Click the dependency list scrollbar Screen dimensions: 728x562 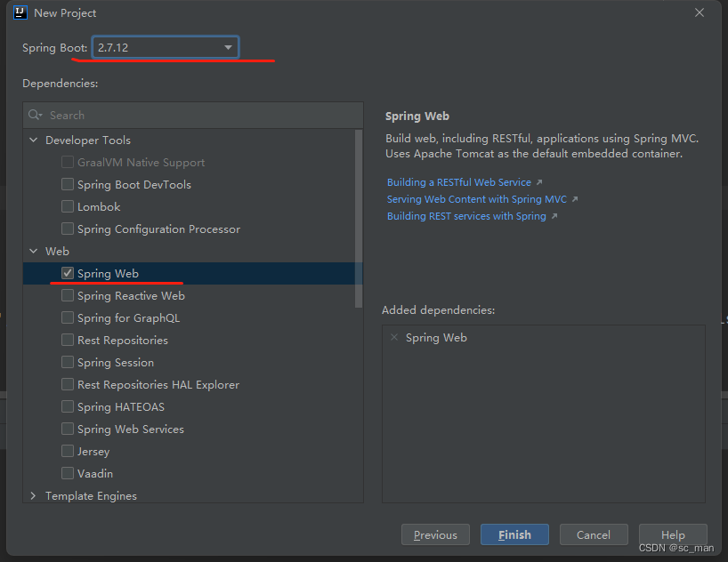click(x=359, y=219)
